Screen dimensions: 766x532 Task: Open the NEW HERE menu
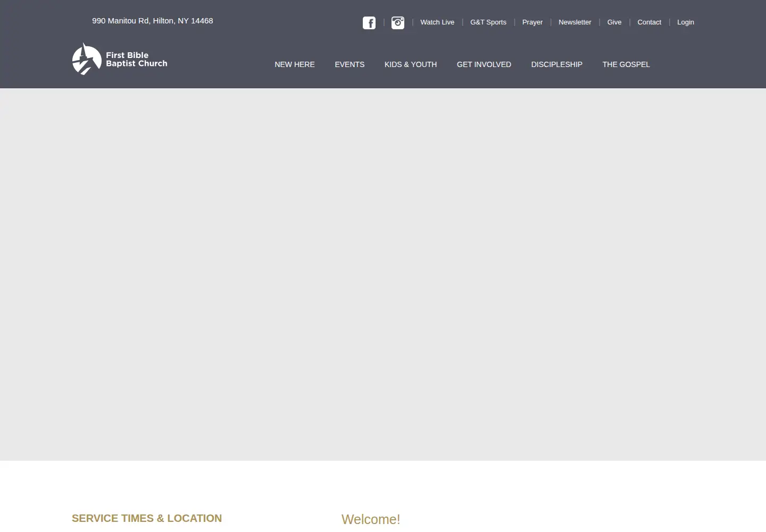295,64
